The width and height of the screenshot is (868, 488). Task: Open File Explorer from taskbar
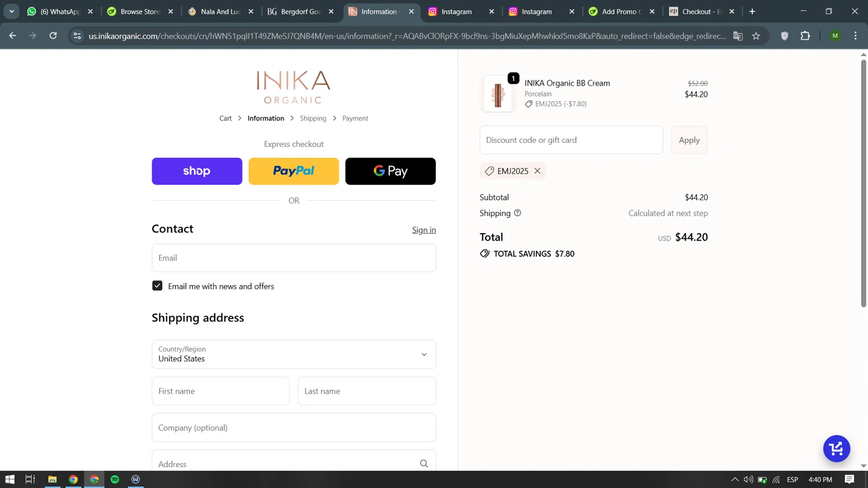click(x=52, y=479)
